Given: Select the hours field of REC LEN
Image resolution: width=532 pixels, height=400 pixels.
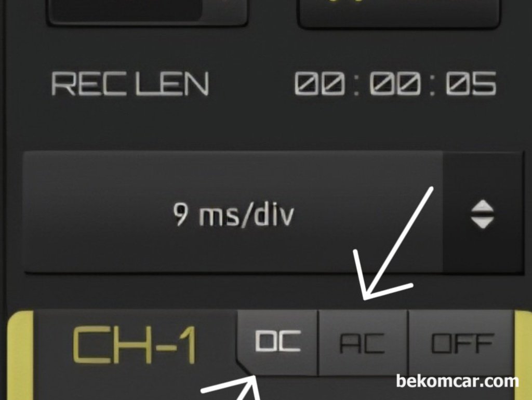Looking at the screenshot, I should point(320,84).
